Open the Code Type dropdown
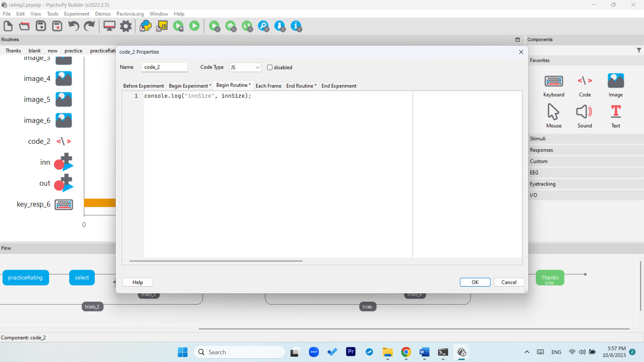644x362 pixels. (x=245, y=67)
